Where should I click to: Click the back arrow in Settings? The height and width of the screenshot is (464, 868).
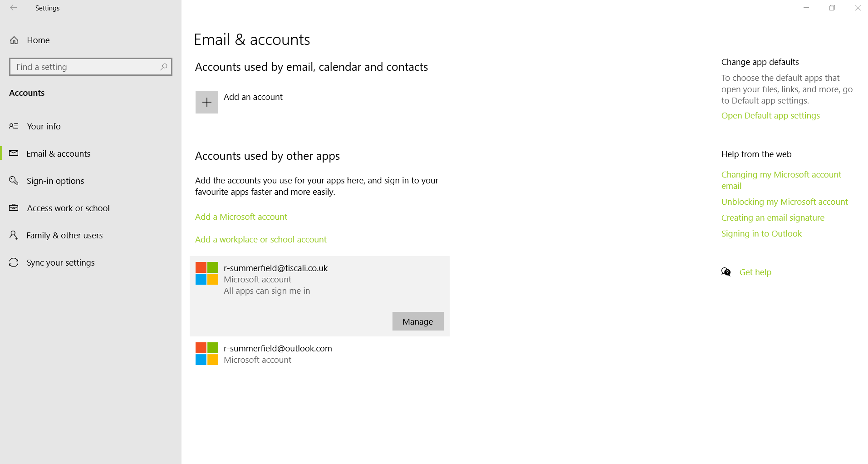point(13,8)
